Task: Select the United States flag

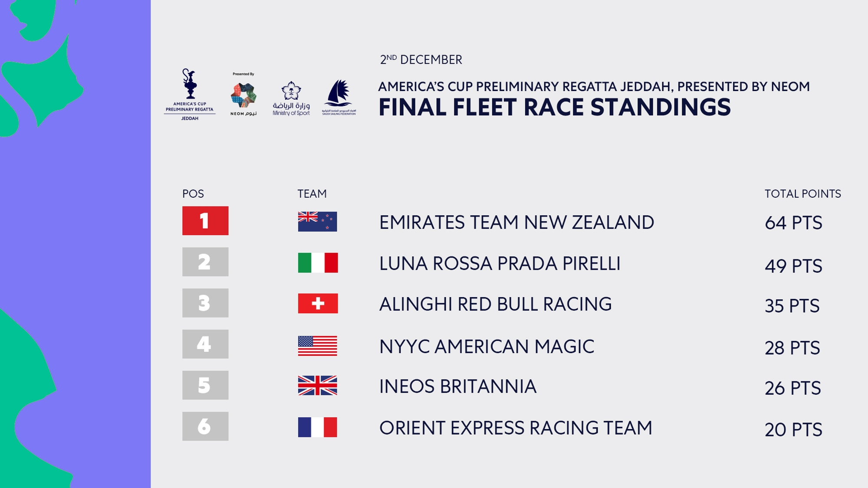Action: pos(317,346)
